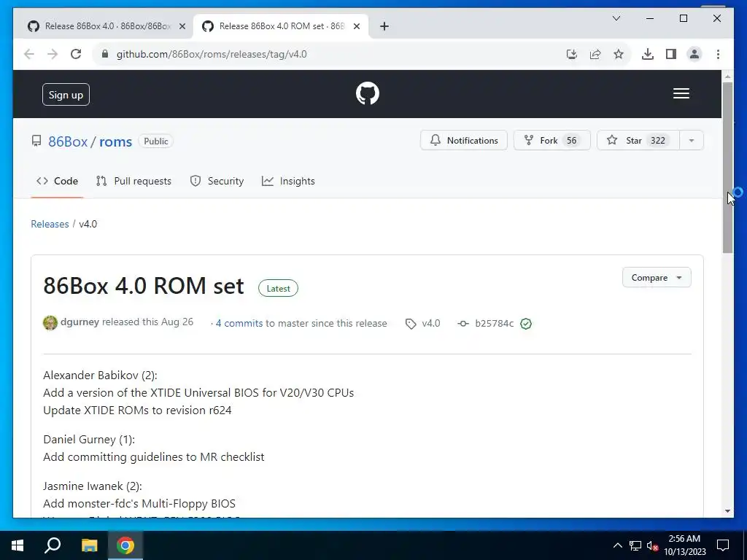Open the 4 commits link

coord(239,323)
